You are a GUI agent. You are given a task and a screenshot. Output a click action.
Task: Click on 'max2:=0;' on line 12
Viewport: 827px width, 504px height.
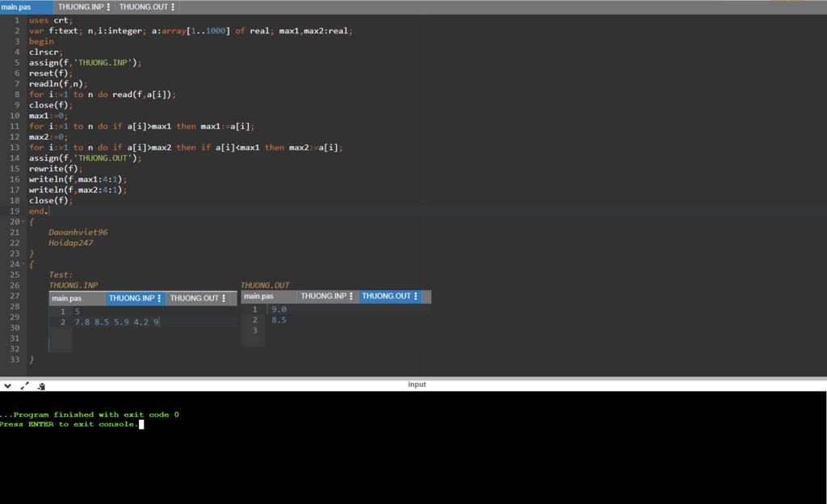pos(48,137)
